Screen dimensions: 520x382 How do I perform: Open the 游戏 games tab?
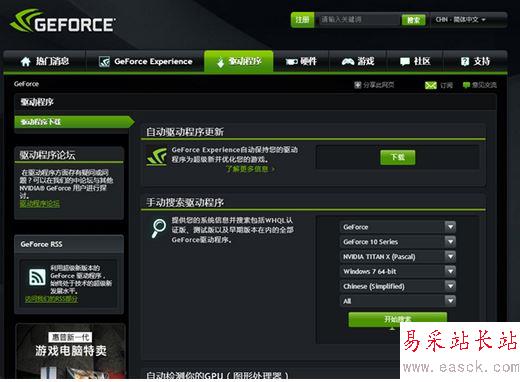tap(358, 61)
